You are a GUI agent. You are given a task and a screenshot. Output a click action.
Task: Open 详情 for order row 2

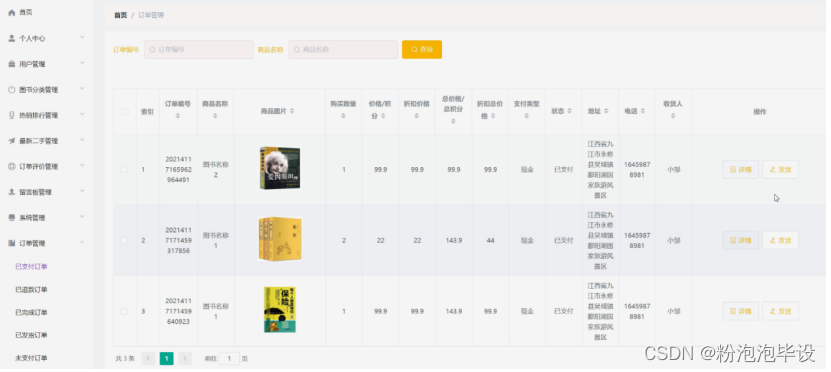point(740,241)
